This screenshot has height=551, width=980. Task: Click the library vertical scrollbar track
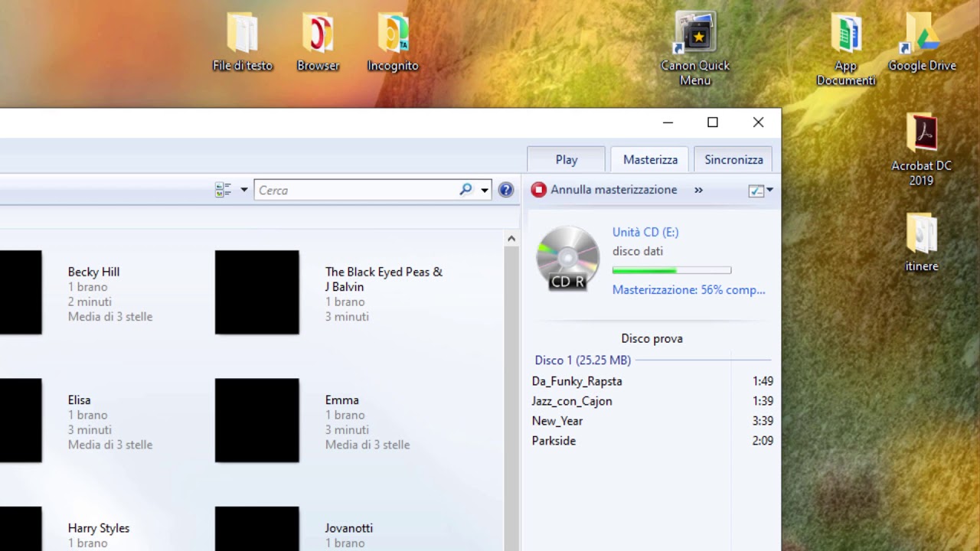pyautogui.click(x=511, y=398)
